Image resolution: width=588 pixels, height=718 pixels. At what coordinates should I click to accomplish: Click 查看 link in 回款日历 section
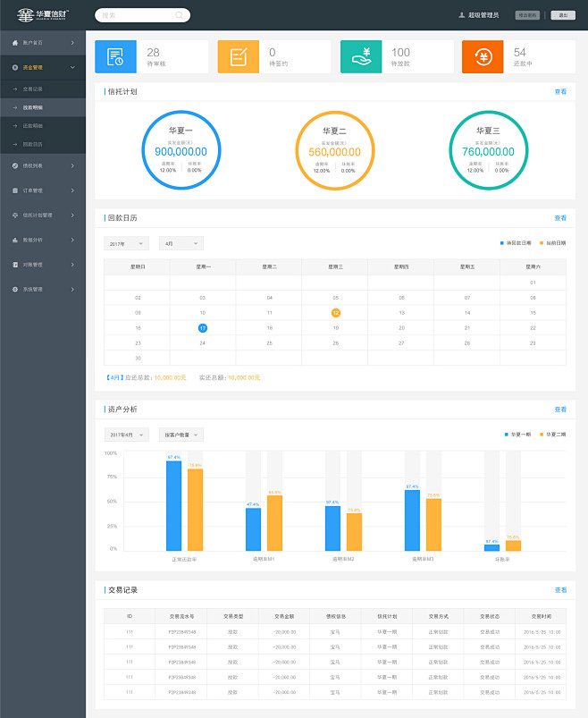(560, 218)
